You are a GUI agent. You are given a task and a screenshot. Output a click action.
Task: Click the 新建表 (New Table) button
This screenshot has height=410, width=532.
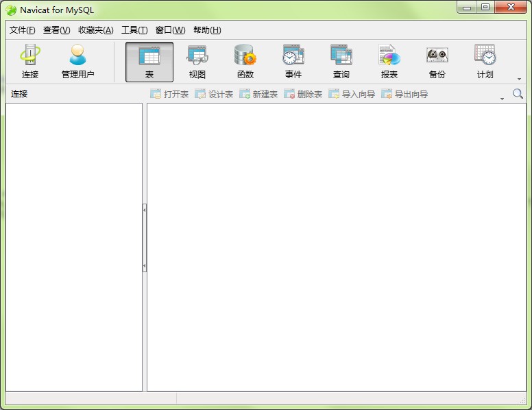coord(258,95)
